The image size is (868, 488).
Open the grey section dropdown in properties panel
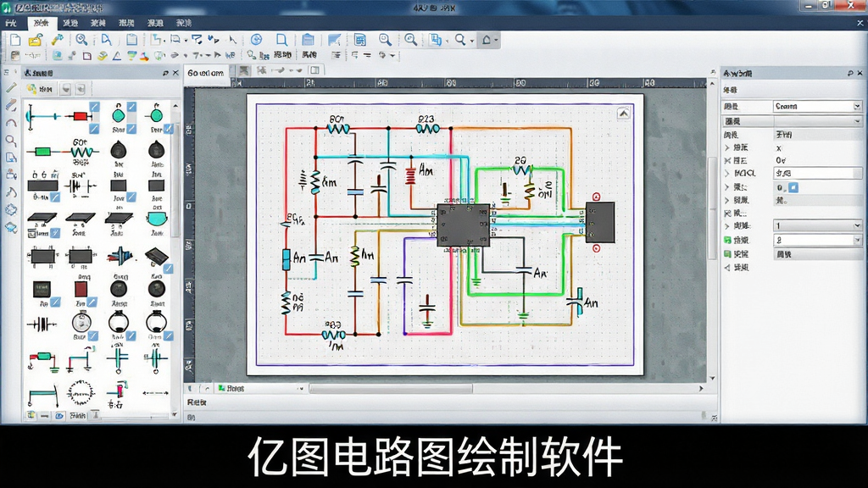coord(793,120)
